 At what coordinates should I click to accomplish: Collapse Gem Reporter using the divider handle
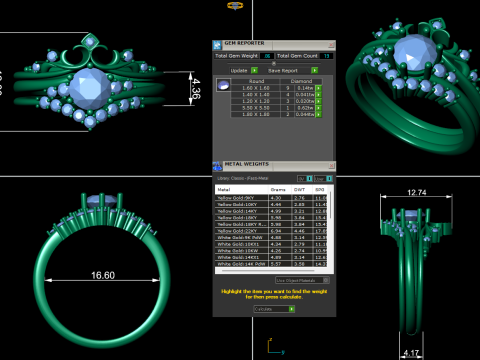click(274, 63)
